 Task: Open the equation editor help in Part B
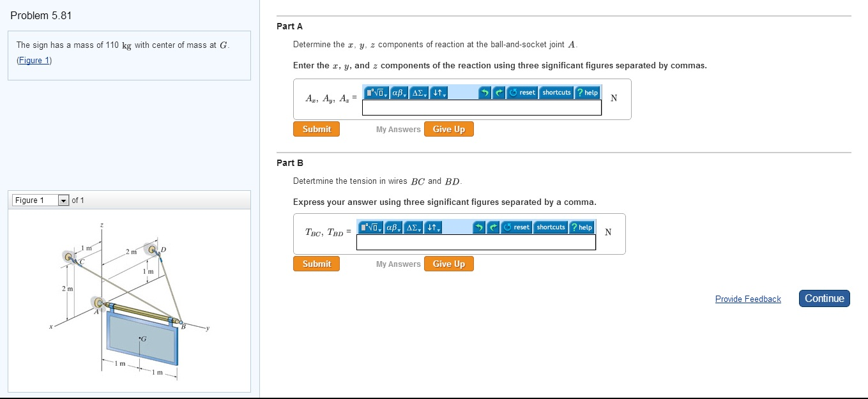(x=582, y=227)
